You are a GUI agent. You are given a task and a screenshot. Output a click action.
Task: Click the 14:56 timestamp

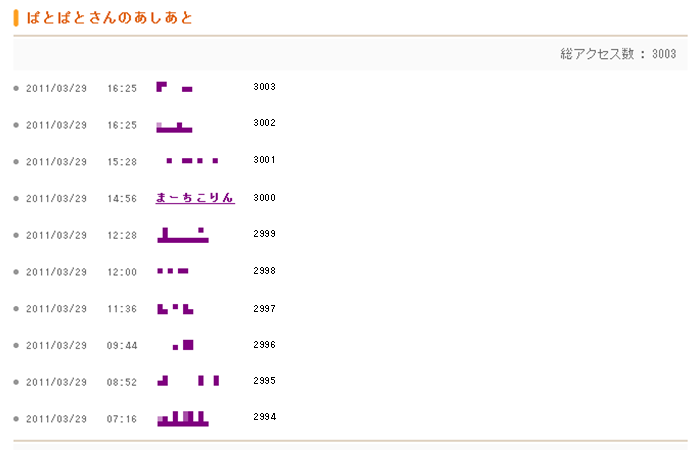122,199
